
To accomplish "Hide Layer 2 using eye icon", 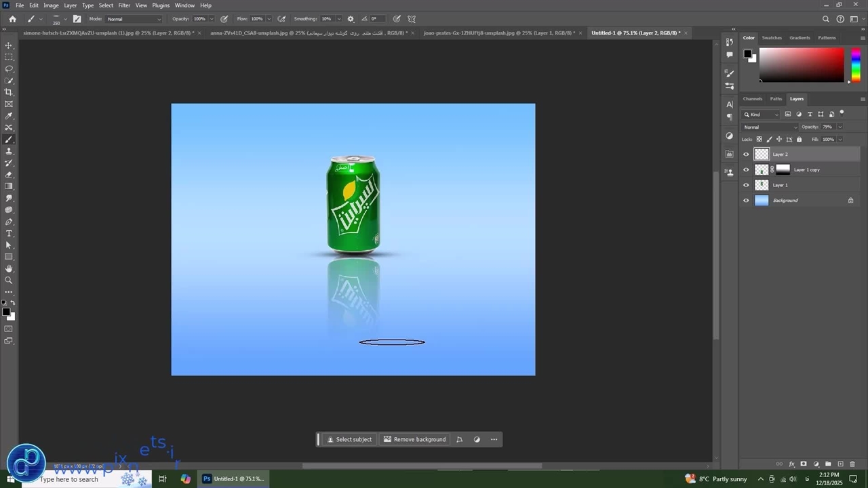I will point(746,155).
